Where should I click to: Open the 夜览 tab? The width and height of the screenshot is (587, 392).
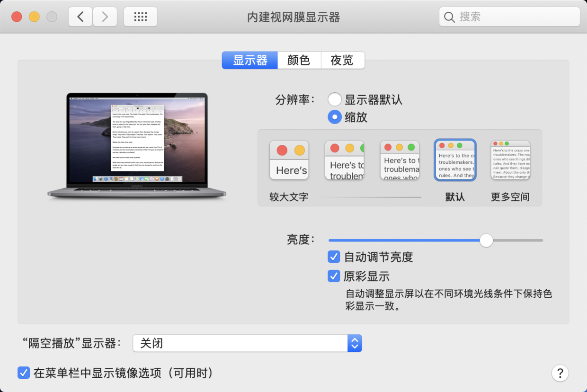[343, 60]
